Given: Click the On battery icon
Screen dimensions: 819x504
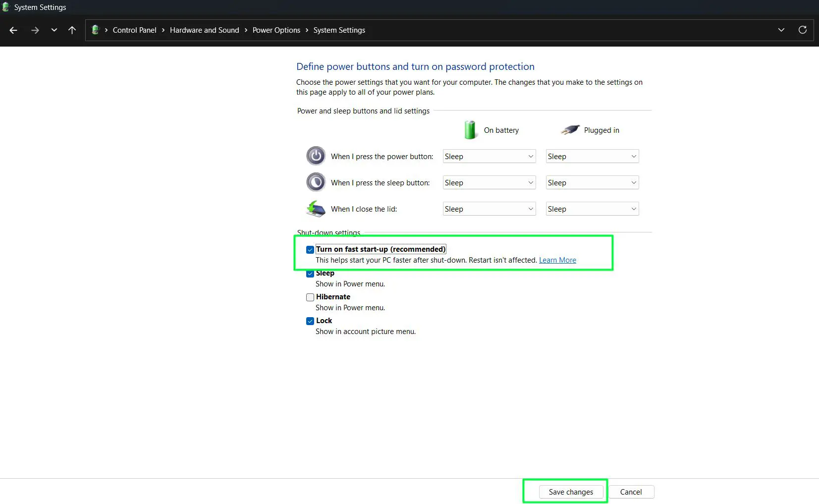Looking at the screenshot, I should pos(470,129).
